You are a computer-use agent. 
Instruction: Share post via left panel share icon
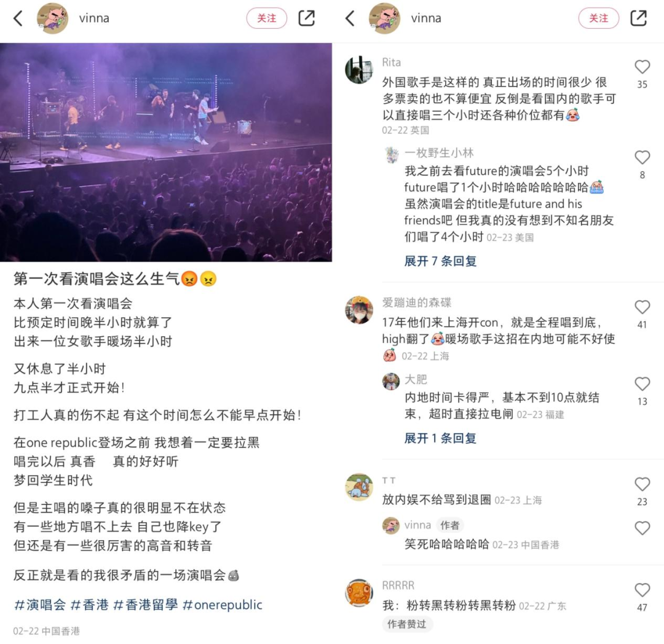pyautogui.click(x=307, y=18)
